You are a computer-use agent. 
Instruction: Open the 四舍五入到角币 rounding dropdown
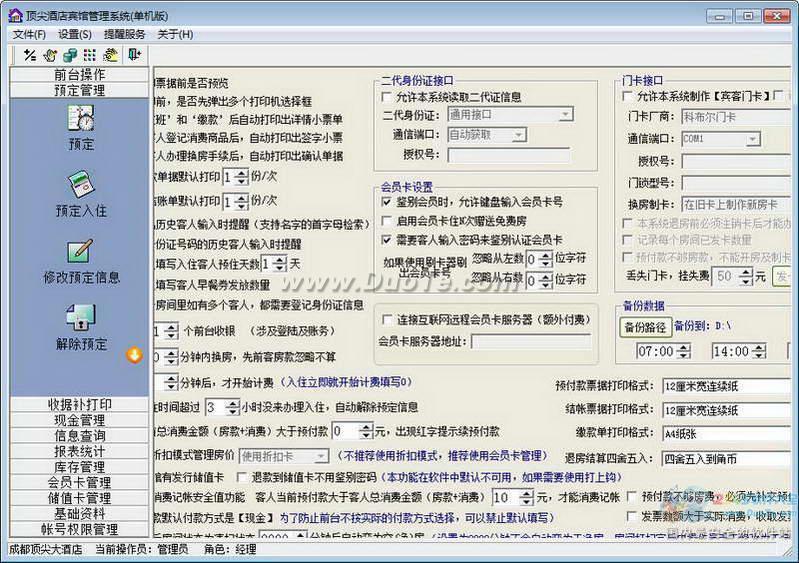pos(725,458)
